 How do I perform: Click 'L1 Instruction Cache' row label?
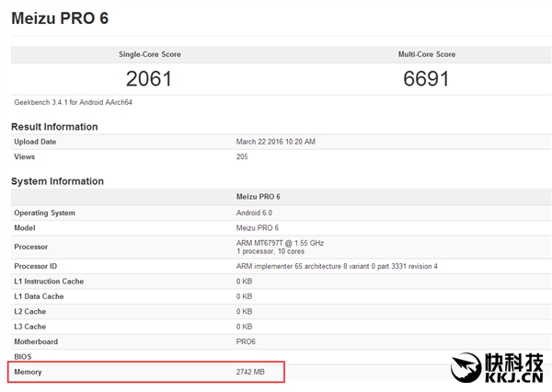pyautogui.click(x=49, y=282)
